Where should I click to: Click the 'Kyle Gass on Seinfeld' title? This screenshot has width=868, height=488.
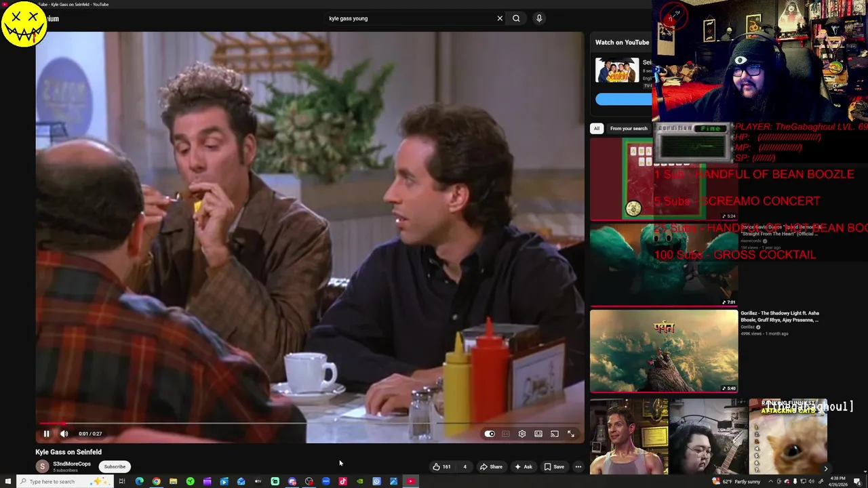pyautogui.click(x=68, y=452)
